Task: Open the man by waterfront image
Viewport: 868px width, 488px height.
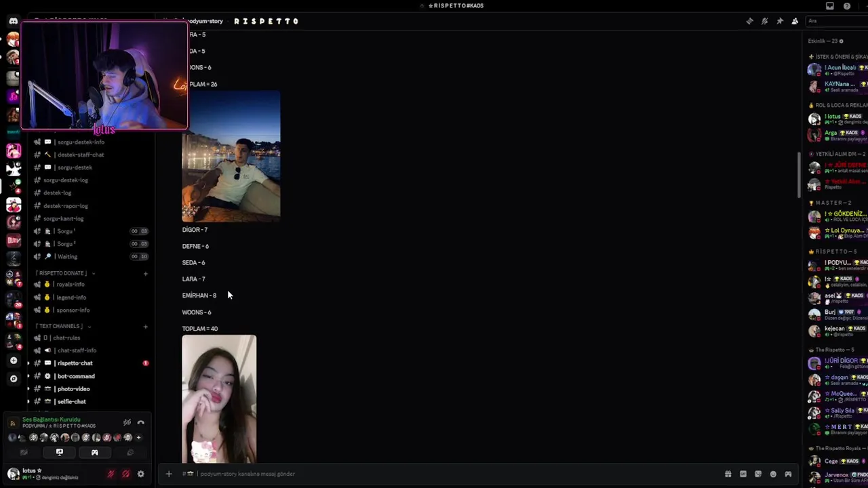Action: click(231, 157)
